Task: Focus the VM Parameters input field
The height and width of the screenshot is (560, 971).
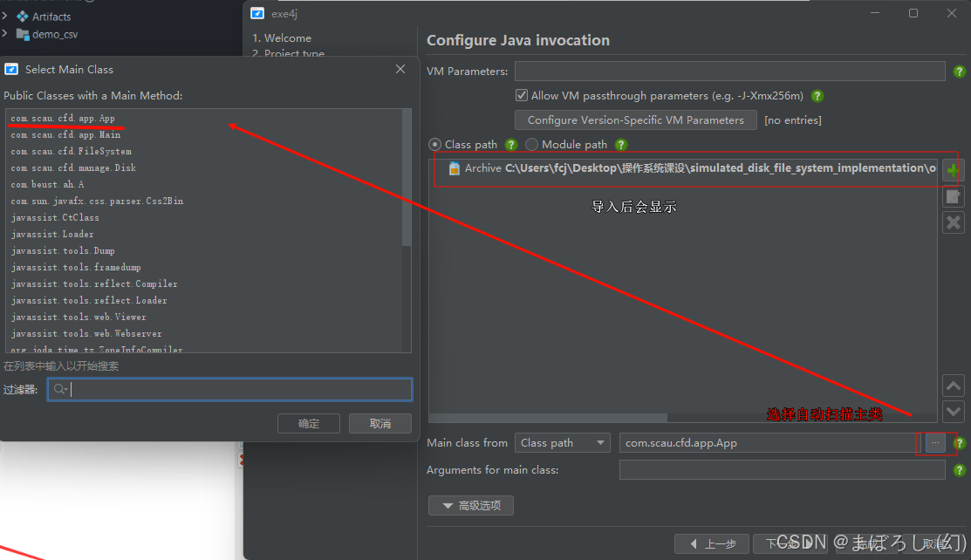Action: tap(729, 72)
